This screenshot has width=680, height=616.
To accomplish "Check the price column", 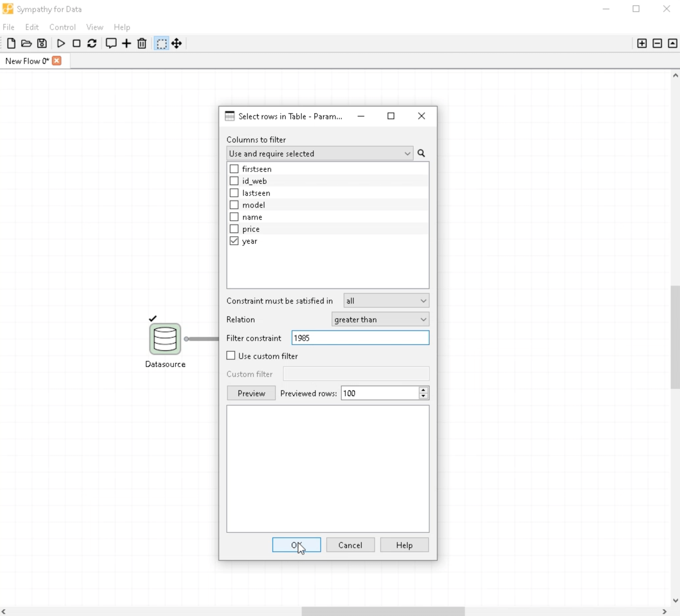I will point(234,229).
